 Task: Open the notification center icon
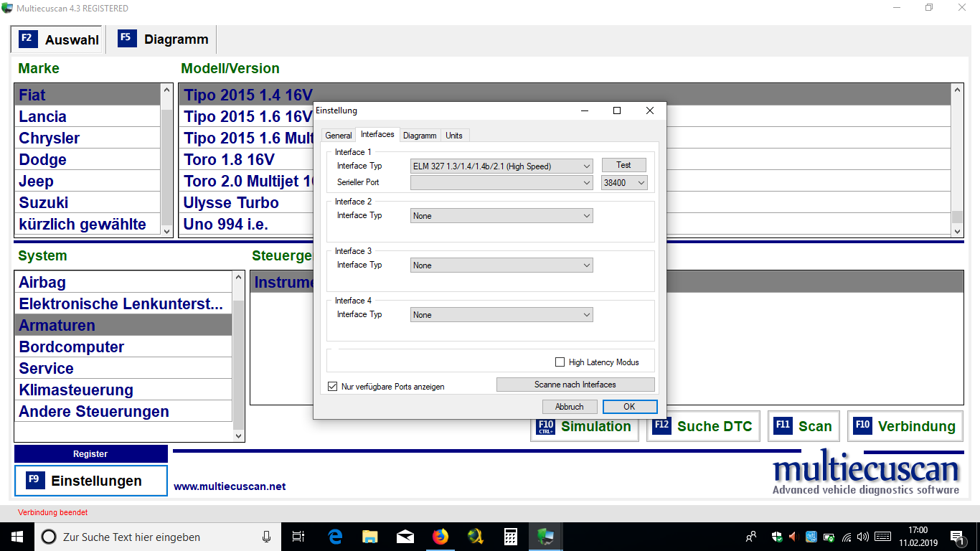(x=957, y=537)
